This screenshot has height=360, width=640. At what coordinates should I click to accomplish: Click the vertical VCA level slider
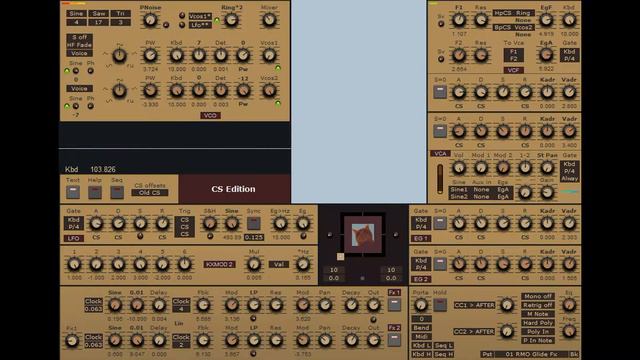[440, 179]
